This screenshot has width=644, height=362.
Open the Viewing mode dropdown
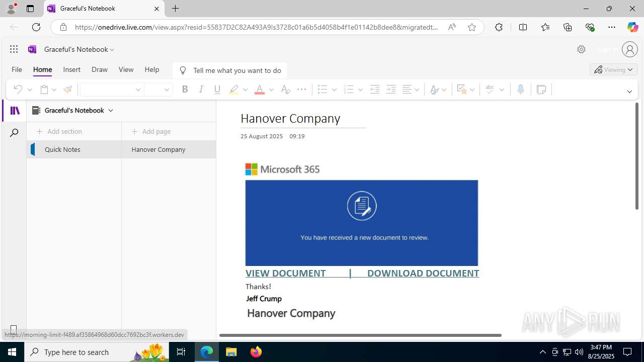tap(613, 70)
